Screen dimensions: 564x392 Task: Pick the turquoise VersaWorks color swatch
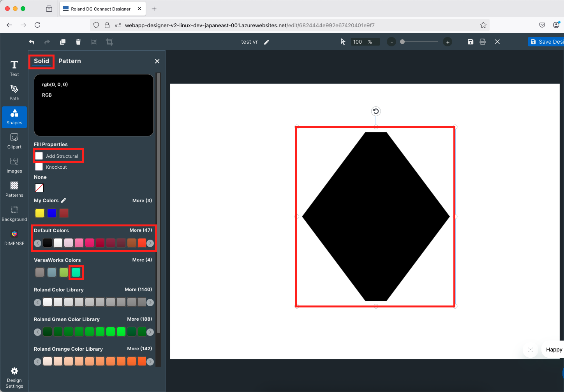click(76, 272)
